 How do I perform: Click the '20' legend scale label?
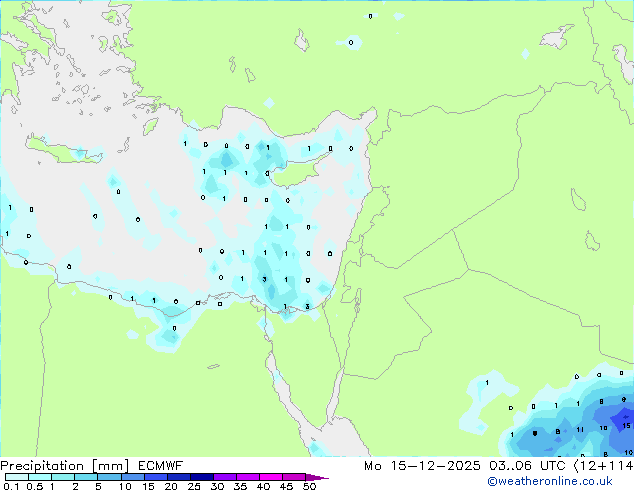(x=171, y=486)
